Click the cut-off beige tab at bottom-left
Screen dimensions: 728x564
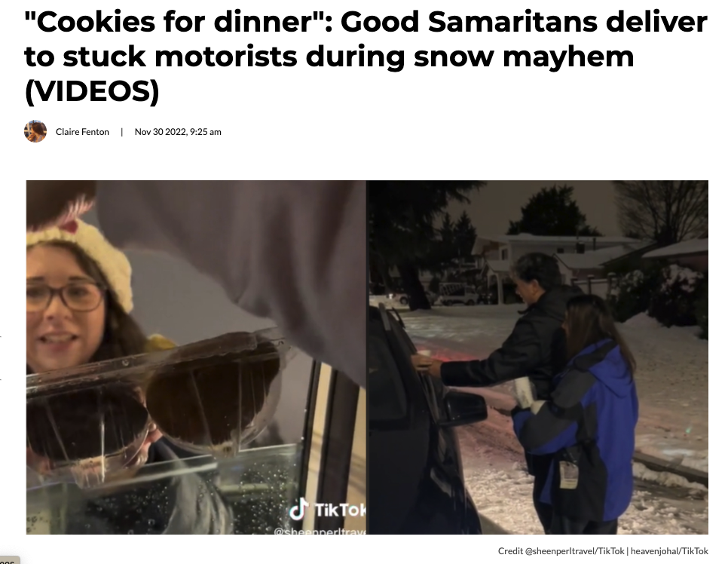click(x=10, y=560)
